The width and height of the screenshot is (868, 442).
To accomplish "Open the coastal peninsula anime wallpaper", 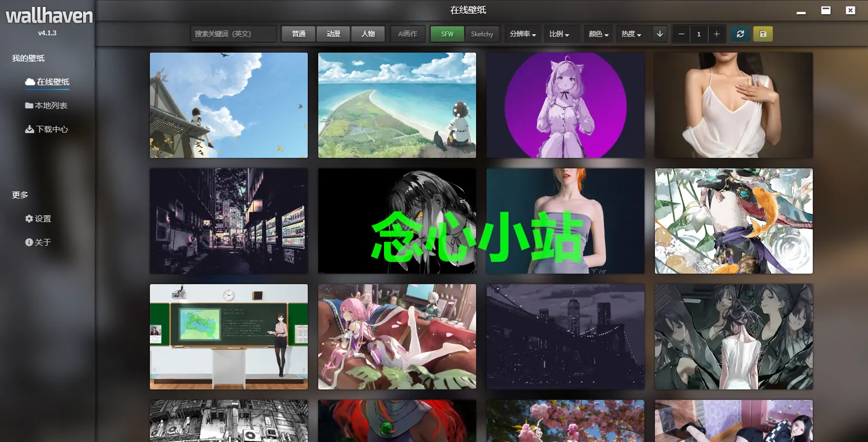I will [x=397, y=105].
